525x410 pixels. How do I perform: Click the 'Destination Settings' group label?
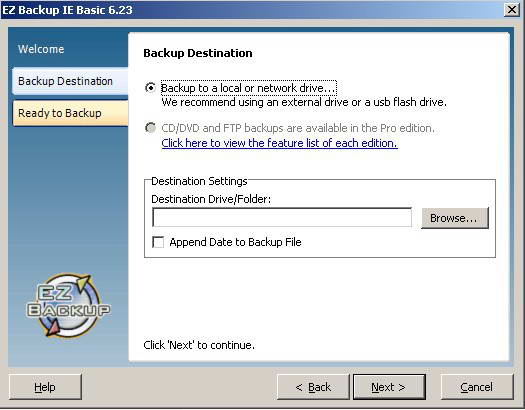tap(199, 181)
